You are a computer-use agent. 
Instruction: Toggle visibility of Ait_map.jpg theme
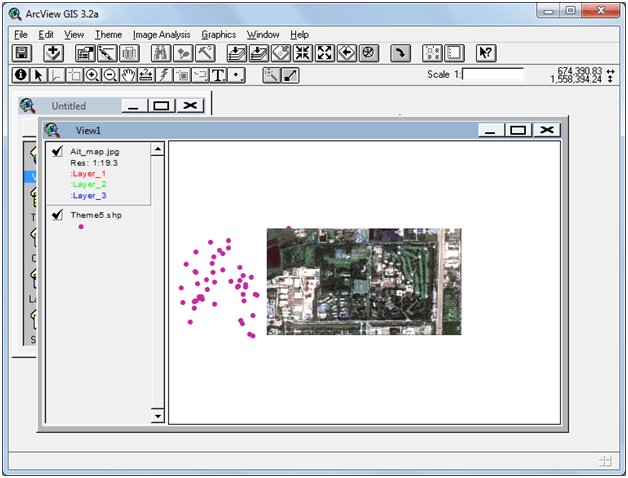pyautogui.click(x=58, y=151)
